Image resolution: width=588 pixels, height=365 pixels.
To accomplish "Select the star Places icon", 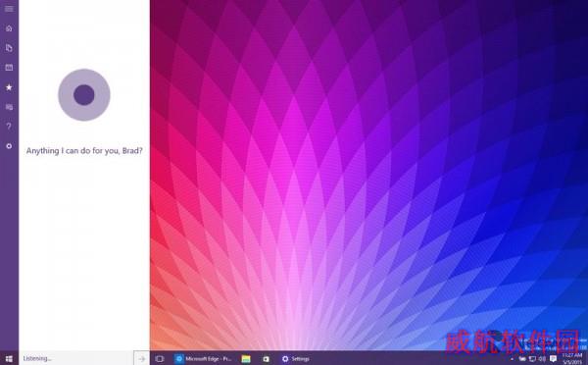I will pyautogui.click(x=9, y=87).
